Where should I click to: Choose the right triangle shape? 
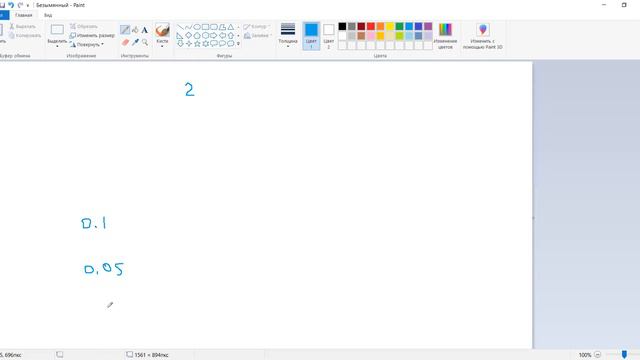pos(180,36)
